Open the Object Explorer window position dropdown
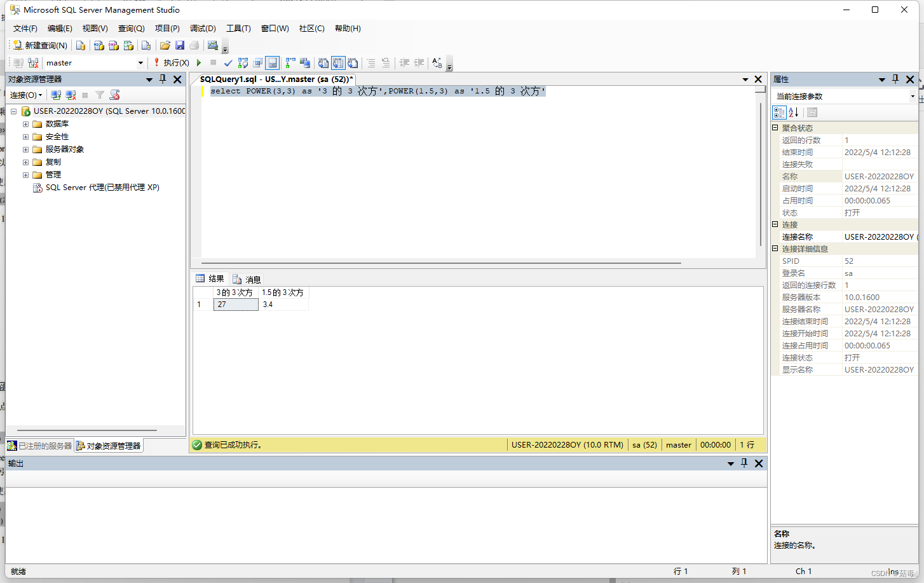The width and height of the screenshot is (924, 583). 149,79
